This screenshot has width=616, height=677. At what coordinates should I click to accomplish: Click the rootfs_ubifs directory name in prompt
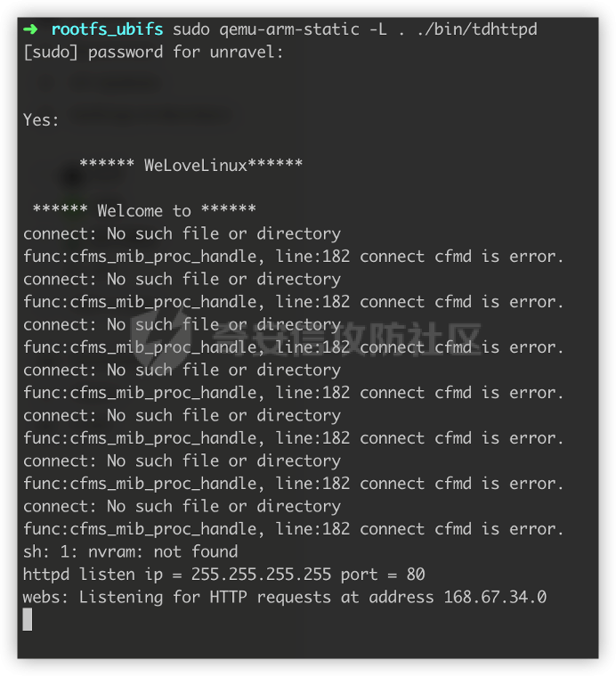(x=107, y=29)
